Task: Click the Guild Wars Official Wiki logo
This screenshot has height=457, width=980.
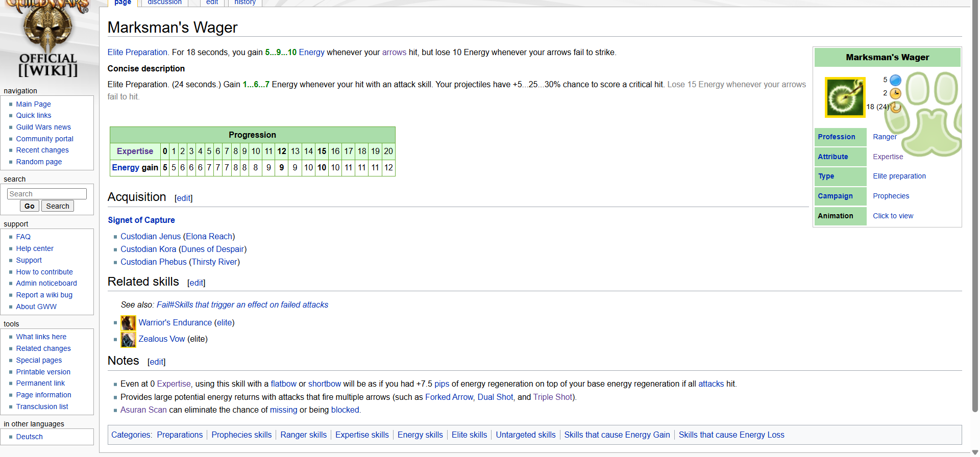Action: (x=48, y=39)
